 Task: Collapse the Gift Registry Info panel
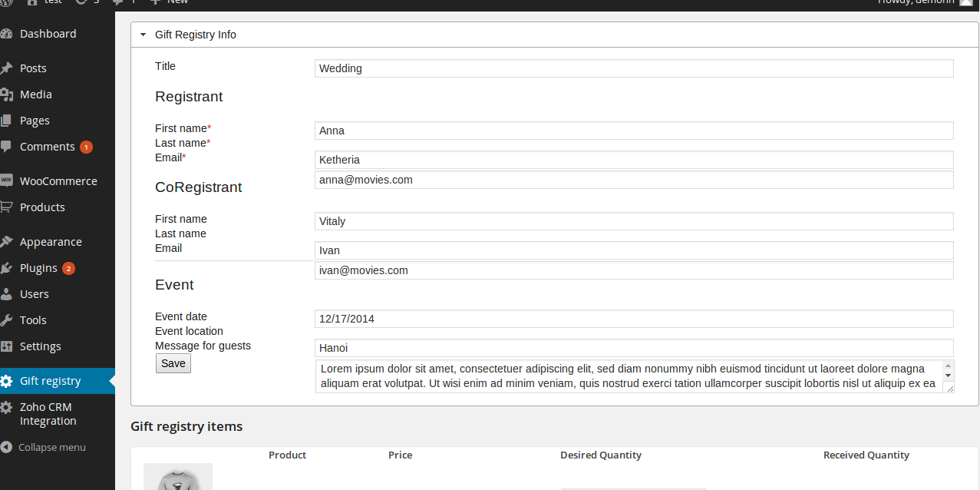pyautogui.click(x=143, y=35)
